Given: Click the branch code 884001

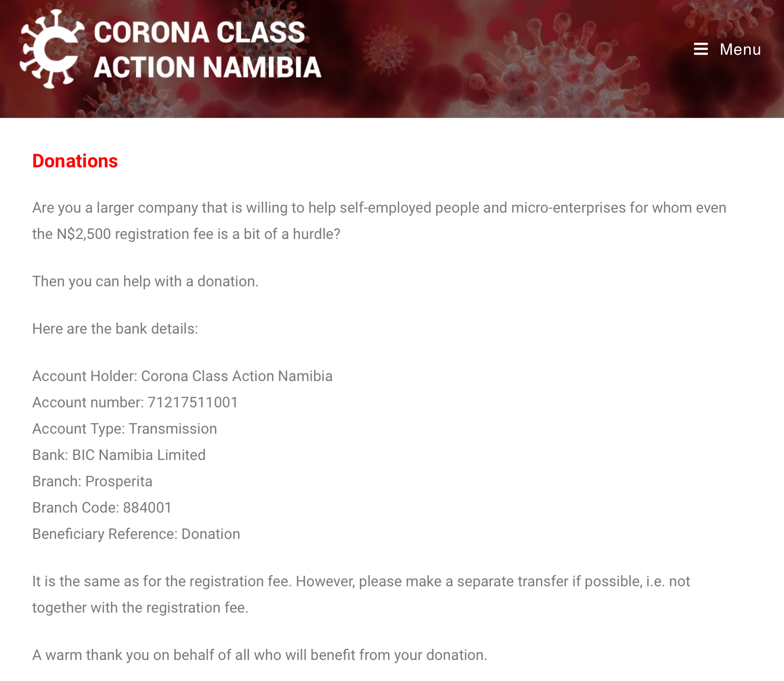Looking at the screenshot, I should (147, 508).
